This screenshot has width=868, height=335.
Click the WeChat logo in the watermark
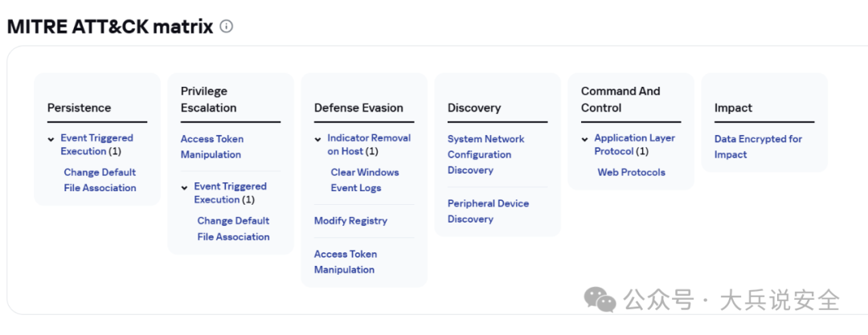[600, 300]
